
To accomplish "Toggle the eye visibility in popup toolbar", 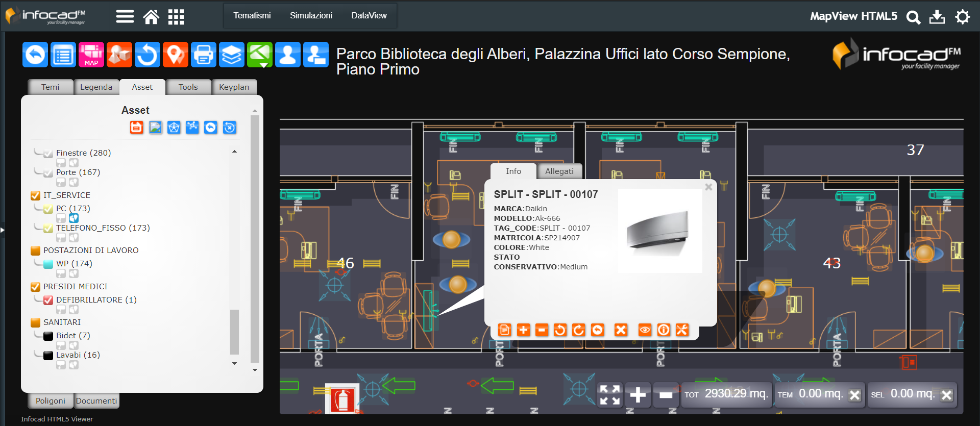I will 645,330.
